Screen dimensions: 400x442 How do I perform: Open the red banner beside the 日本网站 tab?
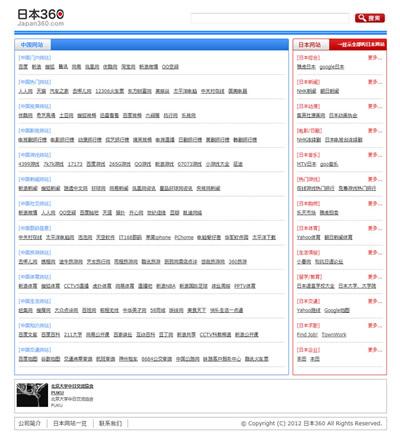point(358,45)
